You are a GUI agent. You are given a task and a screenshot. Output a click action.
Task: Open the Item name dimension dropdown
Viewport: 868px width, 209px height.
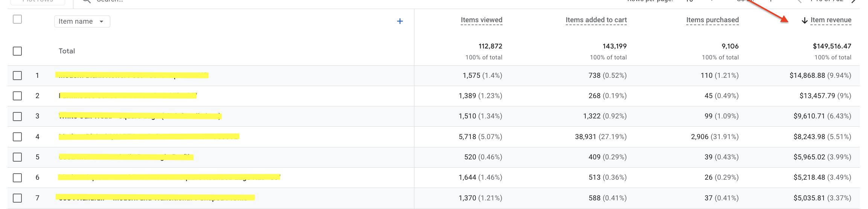tap(82, 21)
